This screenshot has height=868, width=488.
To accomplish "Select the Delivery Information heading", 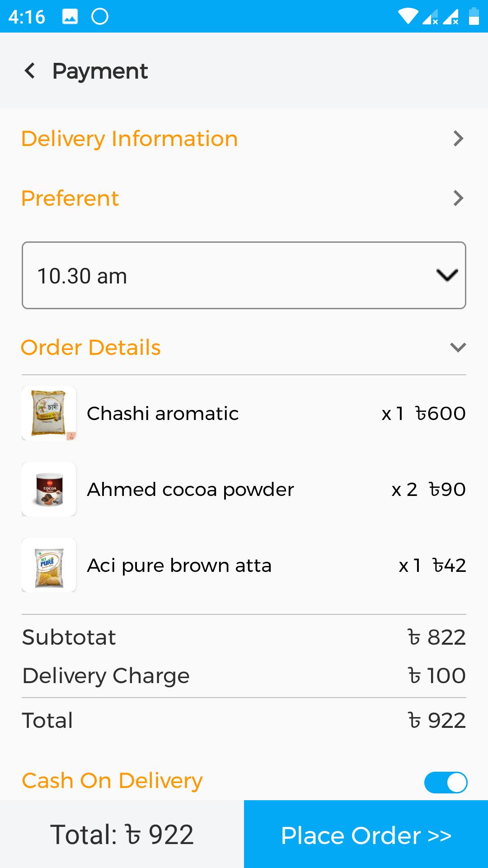I will [x=129, y=139].
